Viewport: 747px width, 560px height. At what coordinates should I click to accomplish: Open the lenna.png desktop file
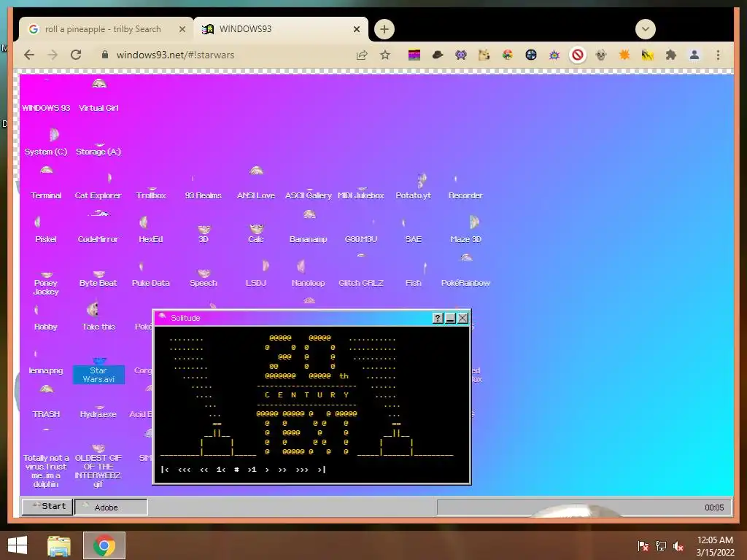46,364
